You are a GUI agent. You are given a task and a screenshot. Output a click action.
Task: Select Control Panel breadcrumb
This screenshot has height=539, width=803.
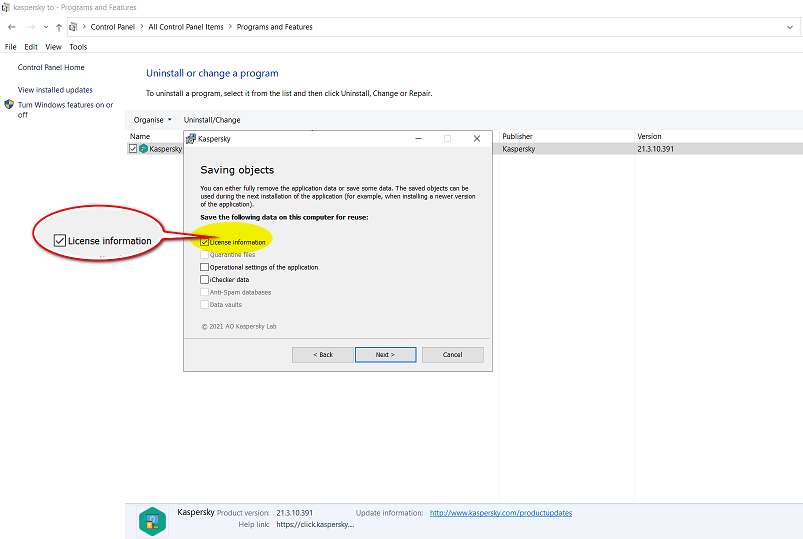point(113,27)
